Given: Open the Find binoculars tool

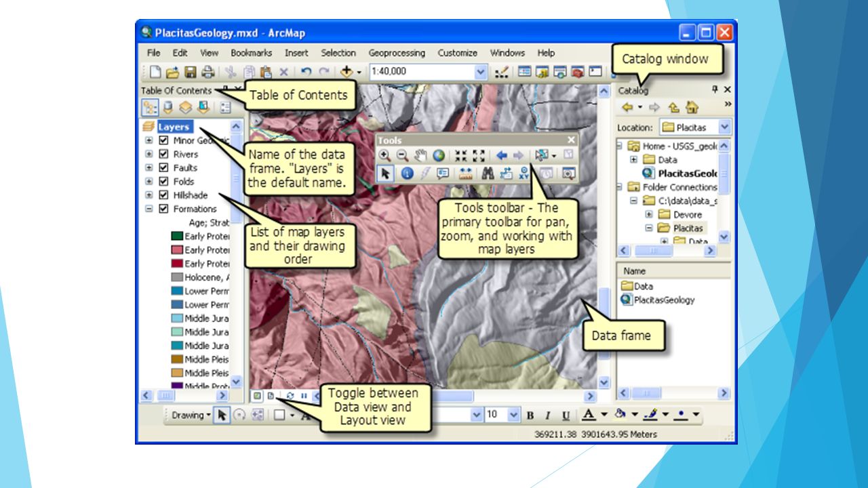Looking at the screenshot, I should (488, 173).
